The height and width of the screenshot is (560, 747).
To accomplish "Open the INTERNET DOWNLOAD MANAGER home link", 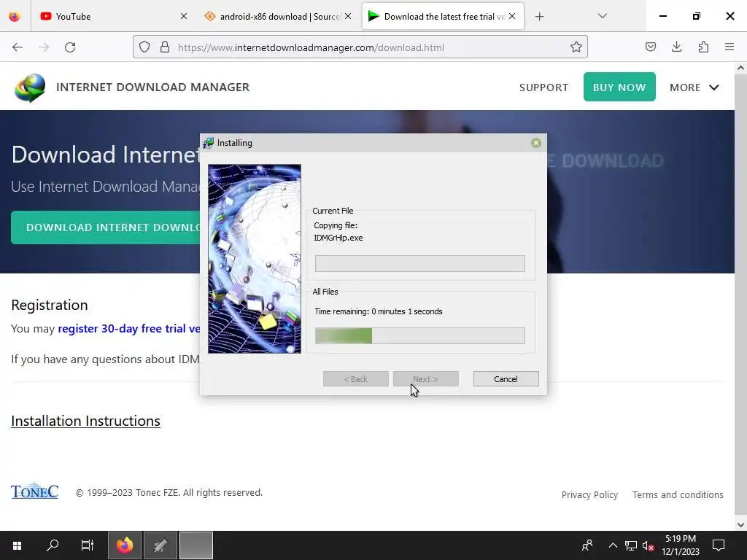I will point(153,87).
